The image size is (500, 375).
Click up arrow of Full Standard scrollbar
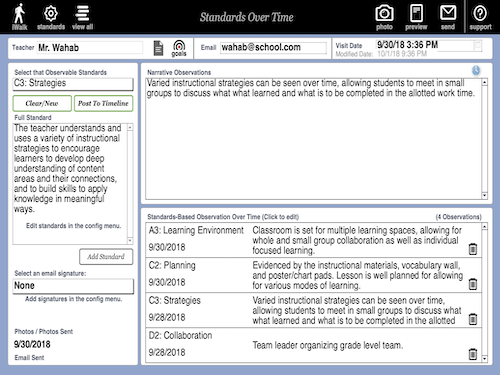[130, 127]
